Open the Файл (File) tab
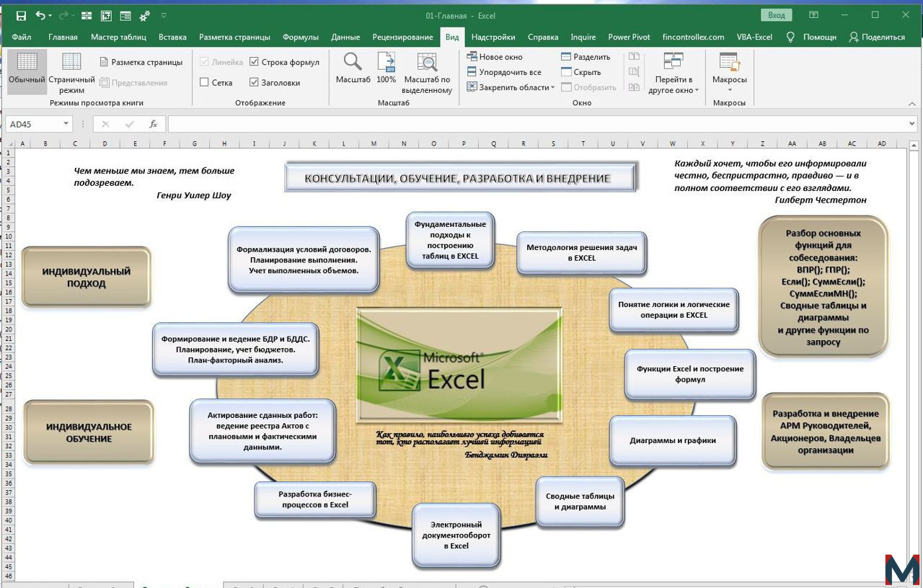Screen dimensions: 923x588 (22, 37)
